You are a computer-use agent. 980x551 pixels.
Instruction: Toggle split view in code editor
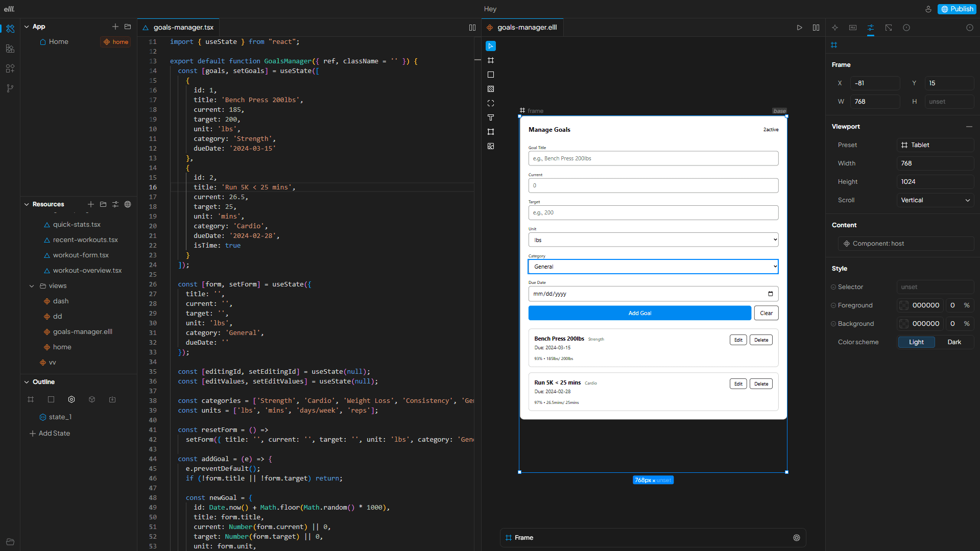pos(472,28)
